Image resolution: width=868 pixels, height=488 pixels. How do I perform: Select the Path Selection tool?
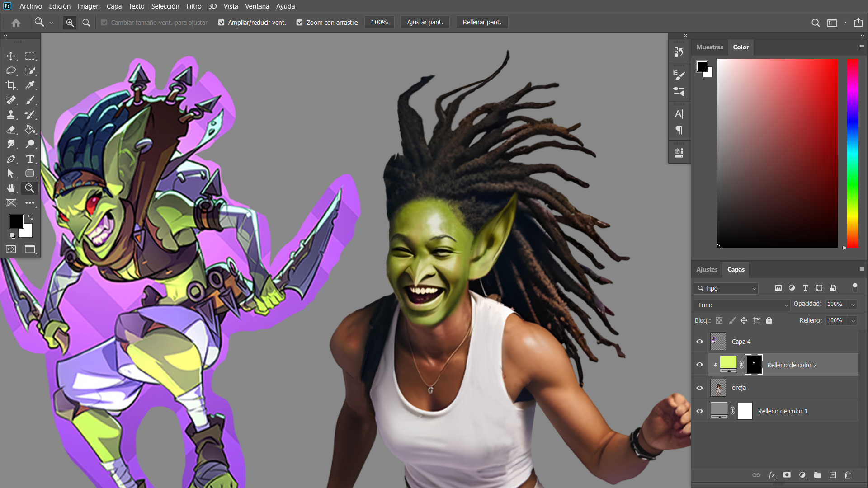(11, 174)
